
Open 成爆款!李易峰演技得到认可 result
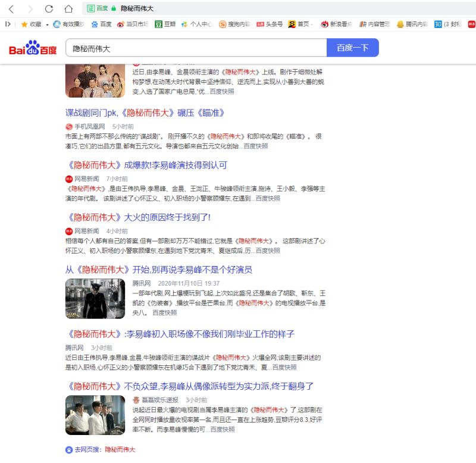point(146,165)
